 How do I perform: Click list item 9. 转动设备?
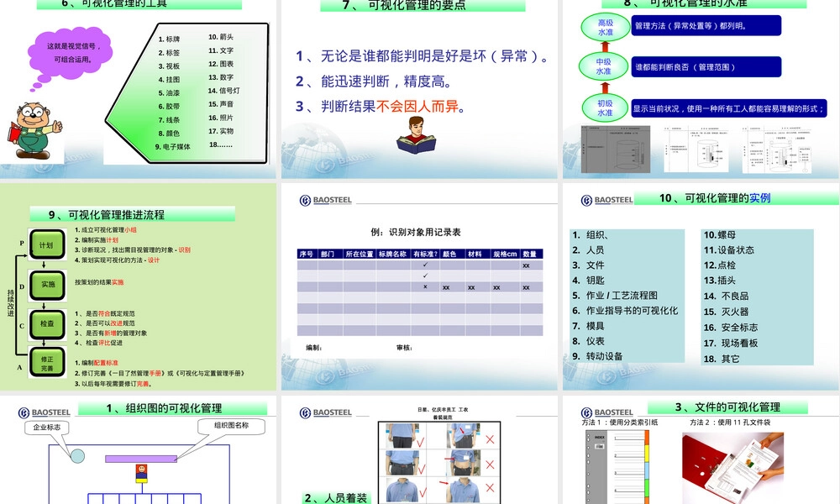(597, 356)
